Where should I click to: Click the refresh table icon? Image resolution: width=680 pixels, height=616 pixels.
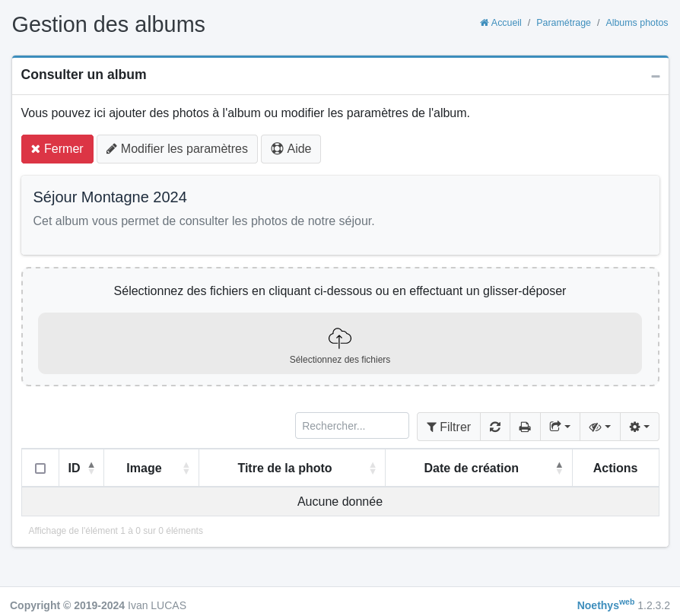pyautogui.click(x=495, y=427)
